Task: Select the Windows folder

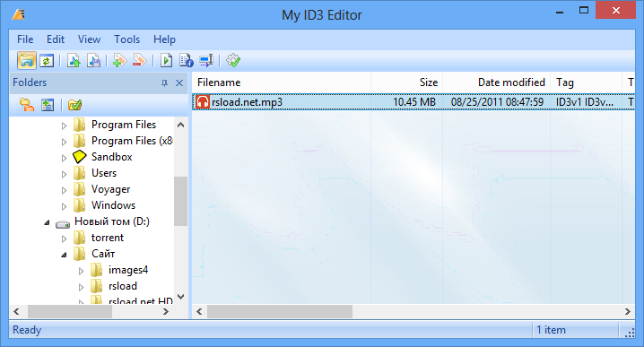Action: (113, 205)
